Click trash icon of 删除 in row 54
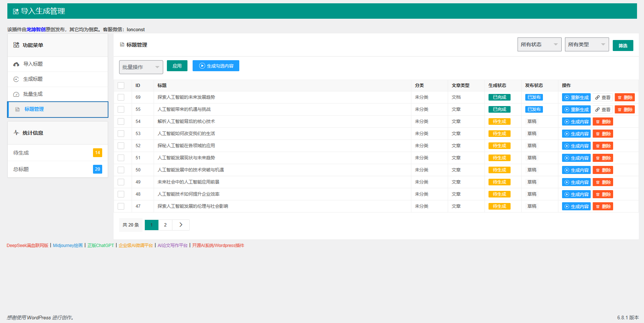Image resolution: width=644 pixels, height=323 pixels. (598, 122)
